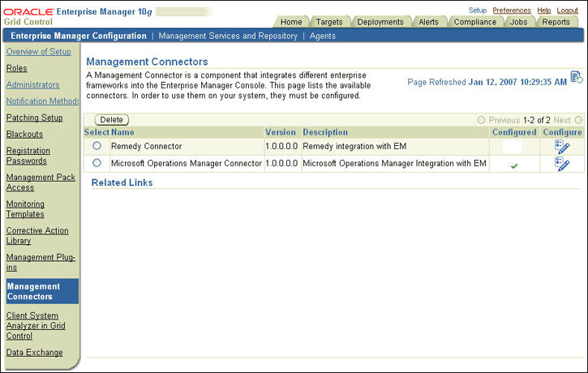Image resolution: width=588 pixels, height=373 pixels.
Task: Click the page refresh icon
Action: point(577,77)
